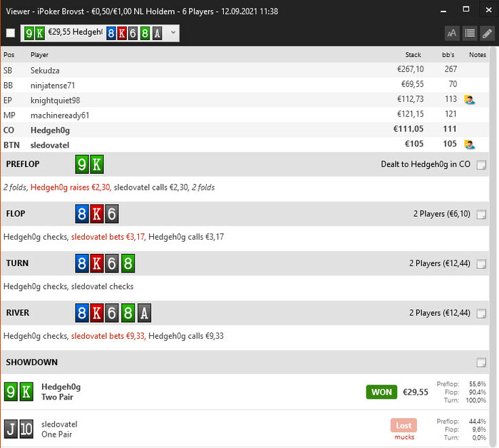The image size is (499, 448).
Task: Open knightquiet98 player notes icon
Action: (469, 100)
